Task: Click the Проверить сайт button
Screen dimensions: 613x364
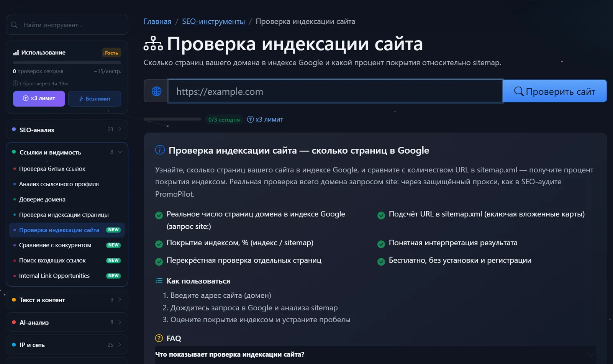Action: (x=555, y=91)
